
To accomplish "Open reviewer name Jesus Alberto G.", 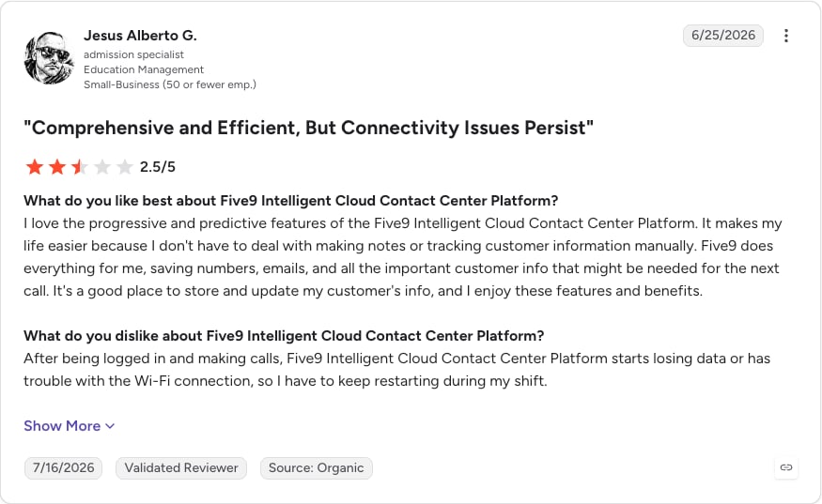I will 140,36.
